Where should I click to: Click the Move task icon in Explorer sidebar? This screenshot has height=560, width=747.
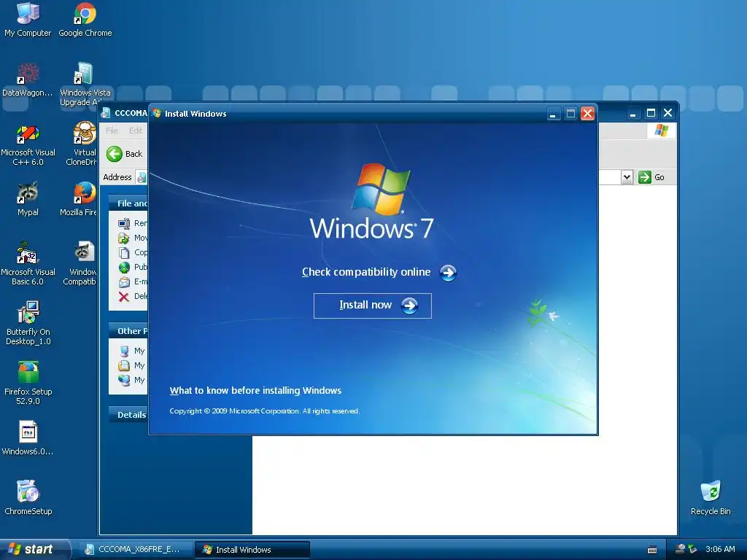124,238
